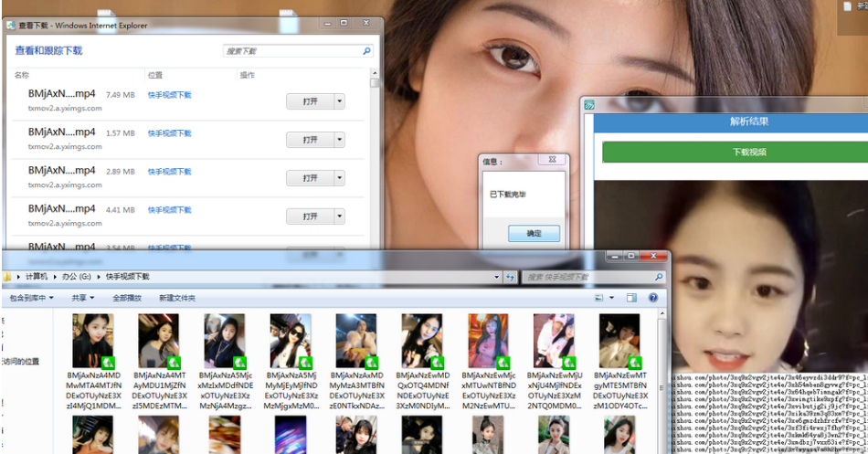Maximize the Explorer 快手视频下载 window
The image size is (868, 454).
(x=631, y=256)
